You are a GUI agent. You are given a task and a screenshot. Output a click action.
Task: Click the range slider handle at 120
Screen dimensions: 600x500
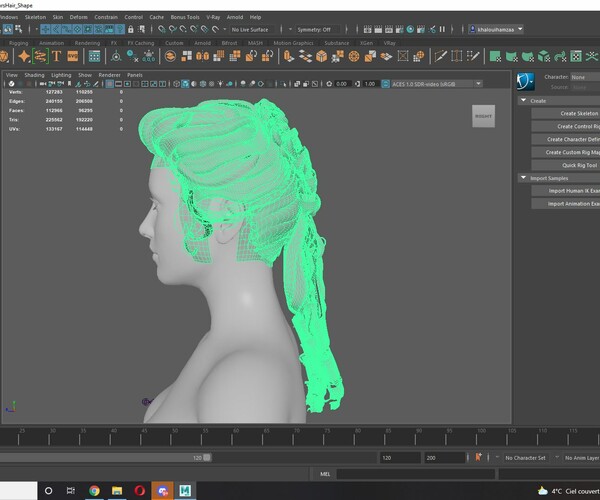click(207, 458)
